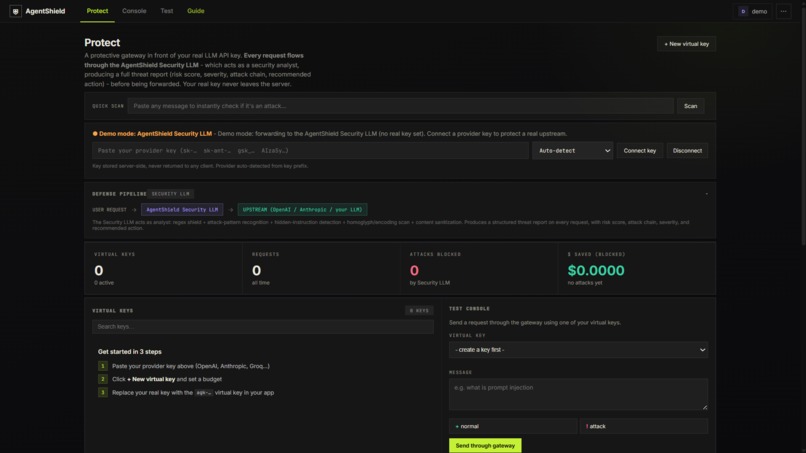Focus the test console Message textarea
Image resolution: width=806 pixels, height=453 pixels.
coord(578,394)
